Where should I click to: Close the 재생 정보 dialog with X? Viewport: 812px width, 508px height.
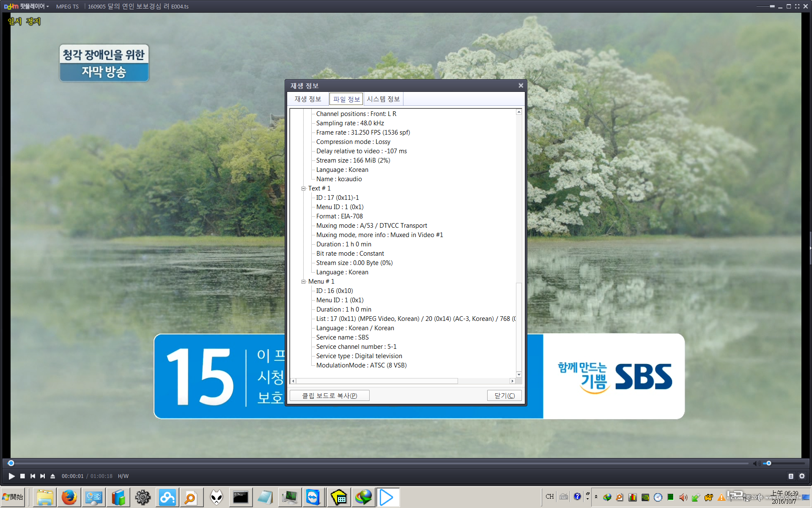pos(521,86)
